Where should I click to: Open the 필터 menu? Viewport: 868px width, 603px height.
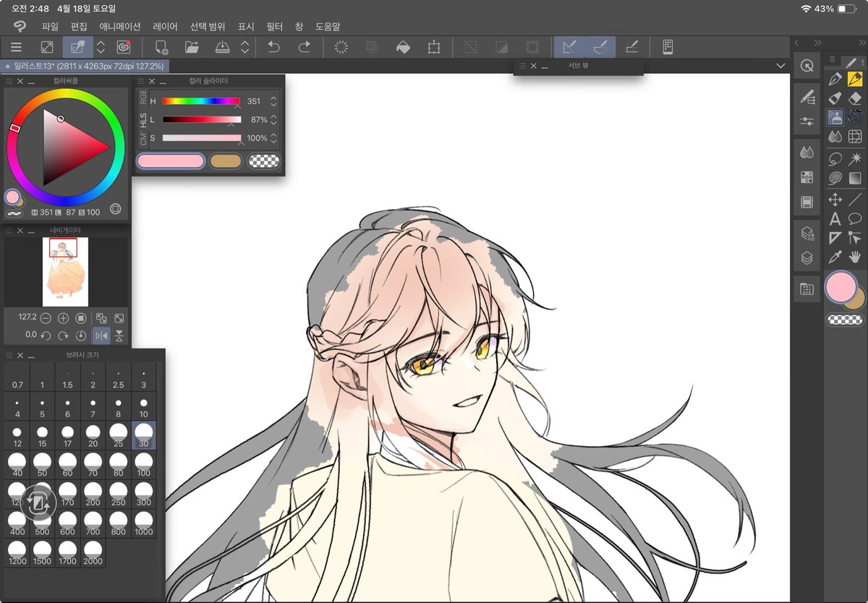coord(274,26)
